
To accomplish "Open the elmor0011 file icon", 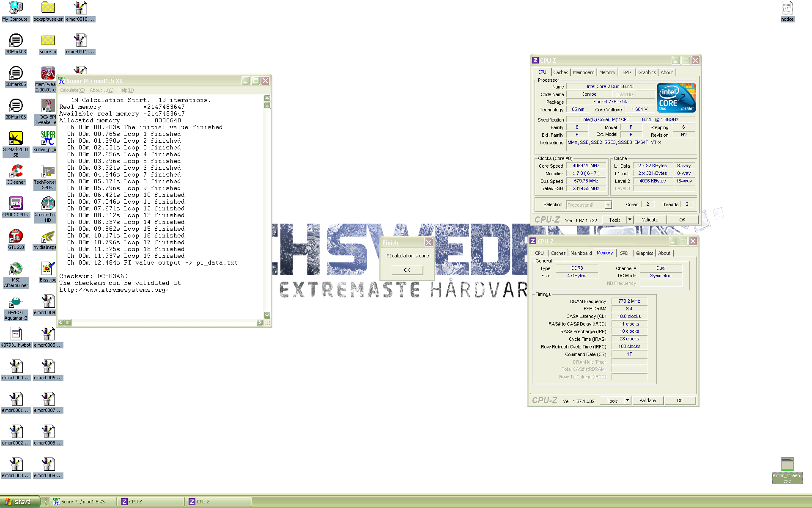I will point(80,44).
